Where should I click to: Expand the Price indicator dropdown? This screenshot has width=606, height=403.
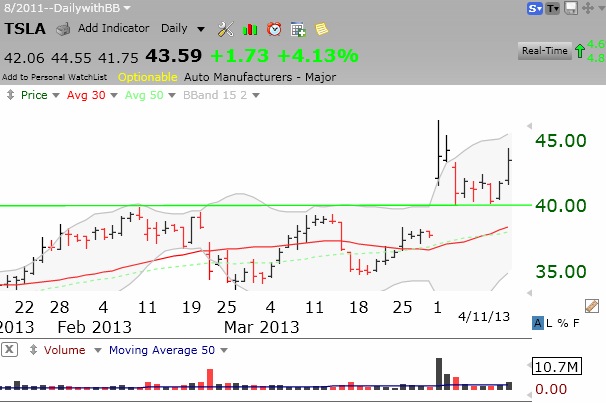(x=56, y=95)
